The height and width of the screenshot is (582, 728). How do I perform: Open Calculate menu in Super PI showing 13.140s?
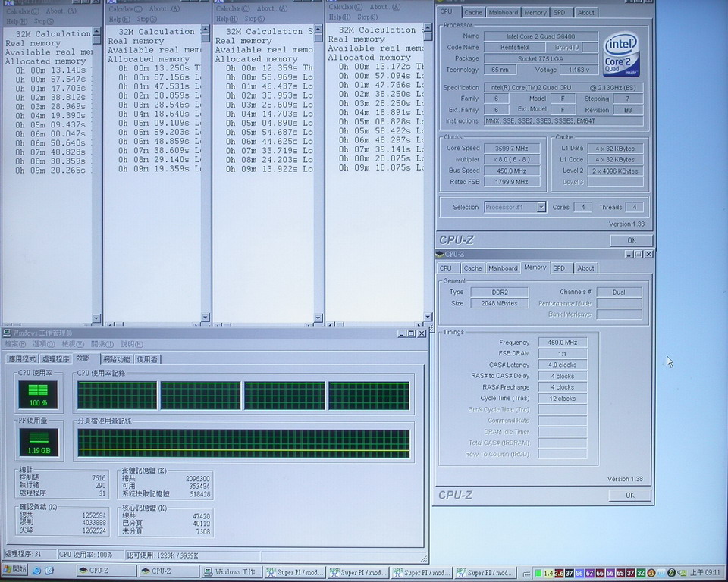click(x=22, y=11)
